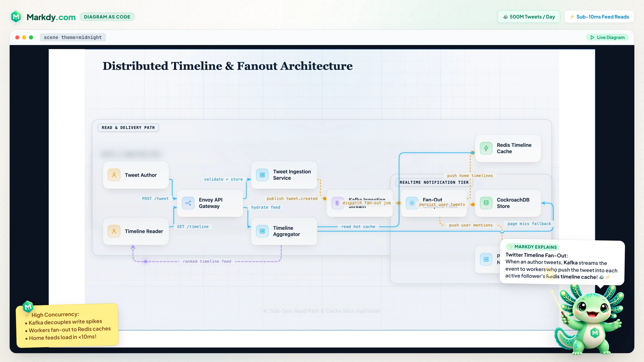Screen dimensions: 644x362
Task: Click the REALTIME NOTIFICATION TIER group label
Action: click(x=434, y=182)
